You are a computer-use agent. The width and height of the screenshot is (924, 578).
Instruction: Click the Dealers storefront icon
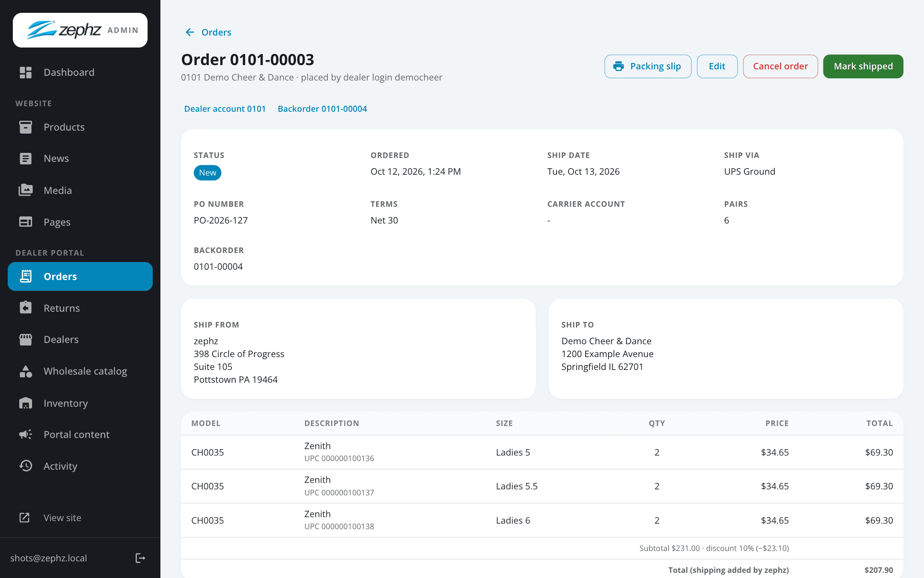point(26,340)
